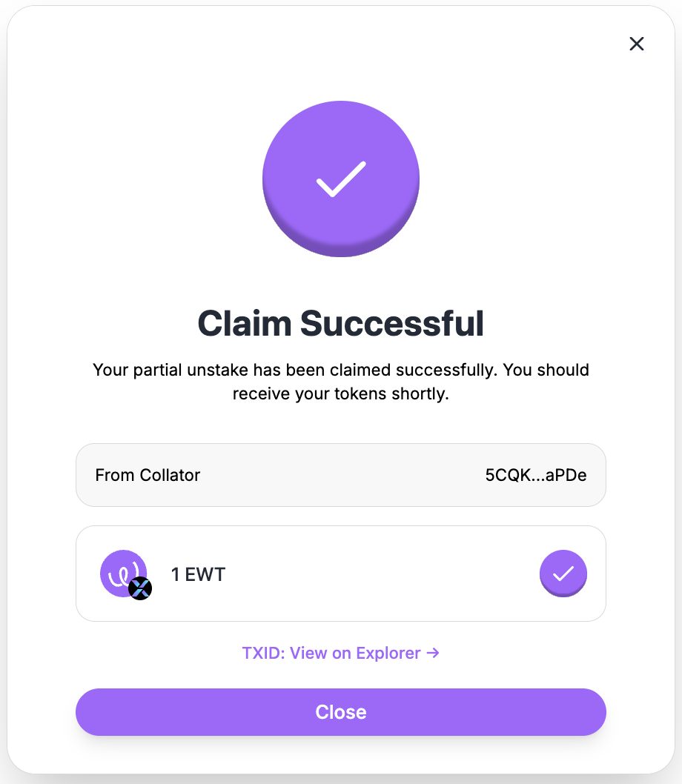This screenshot has width=682, height=784.
Task: Open the TXID View on Explorer link
Action: (340, 653)
